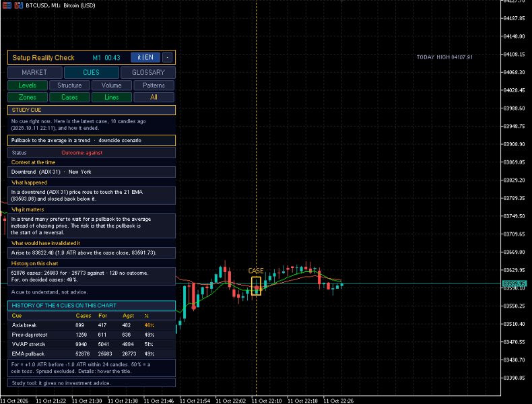
Task: Click the 84108.15 price axis label
Action: click(514, 55)
